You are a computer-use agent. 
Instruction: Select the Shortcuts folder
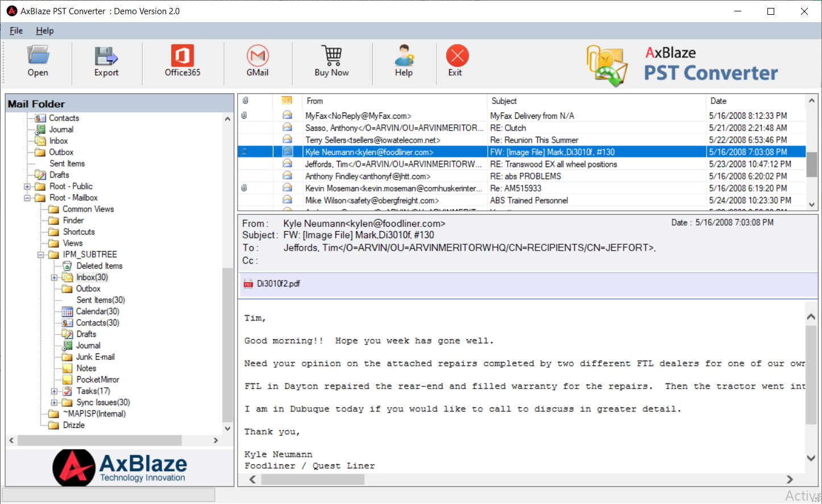pyautogui.click(x=79, y=232)
